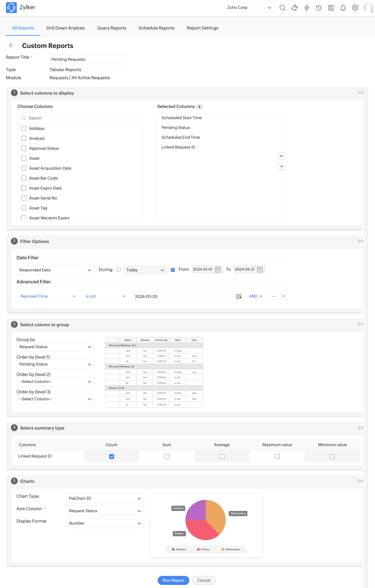Open the Group by Request Status dropdown
The width and height of the screenshot is (375, 588).
(x=55, y=347)
